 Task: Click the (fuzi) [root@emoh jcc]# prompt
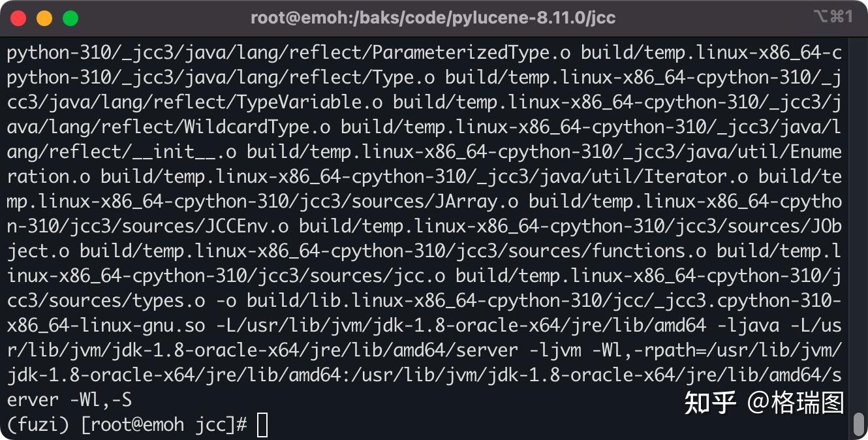tap(127, 424)
